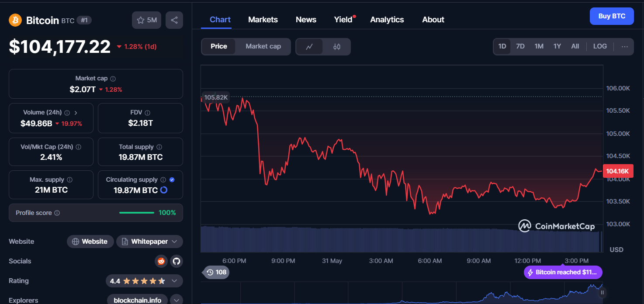Click the USD currency label on chart

616,250
